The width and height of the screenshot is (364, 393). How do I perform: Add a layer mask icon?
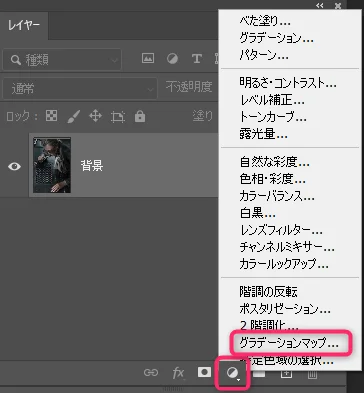204,372
